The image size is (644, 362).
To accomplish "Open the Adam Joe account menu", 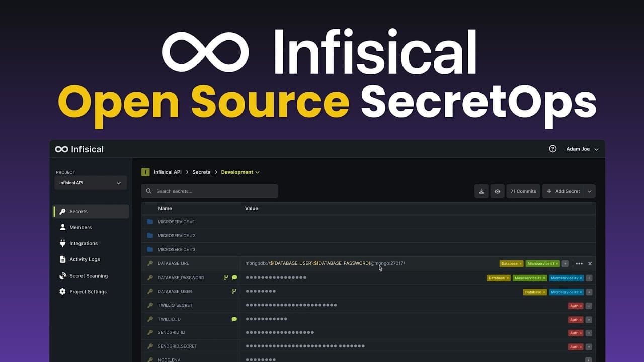I will (581, 149).
